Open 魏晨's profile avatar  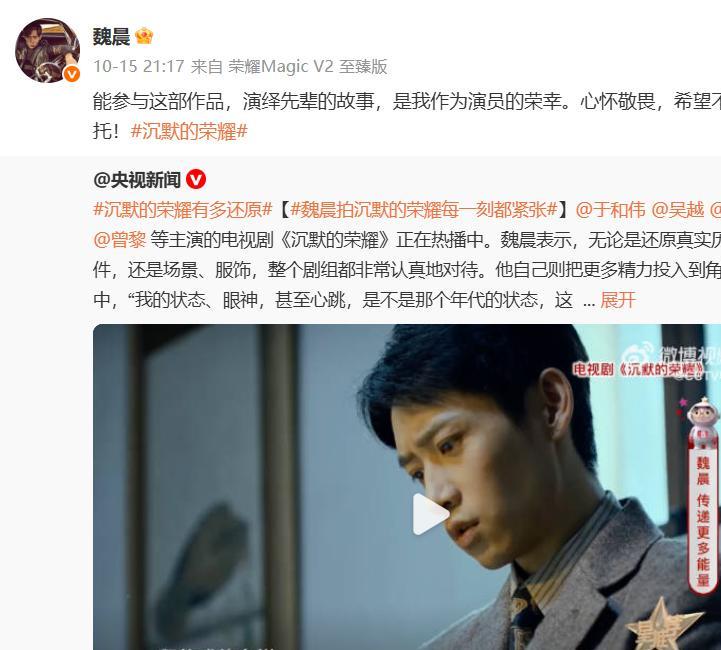[47, 51]
